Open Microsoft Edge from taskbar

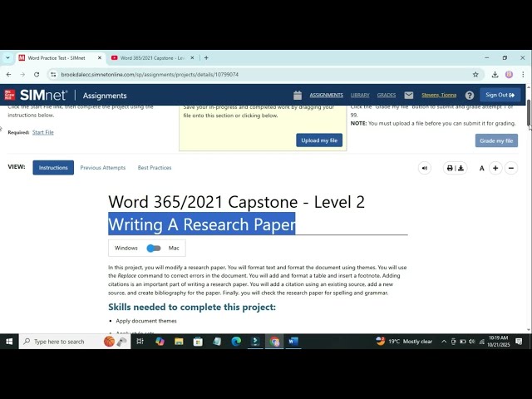point(236,342)
